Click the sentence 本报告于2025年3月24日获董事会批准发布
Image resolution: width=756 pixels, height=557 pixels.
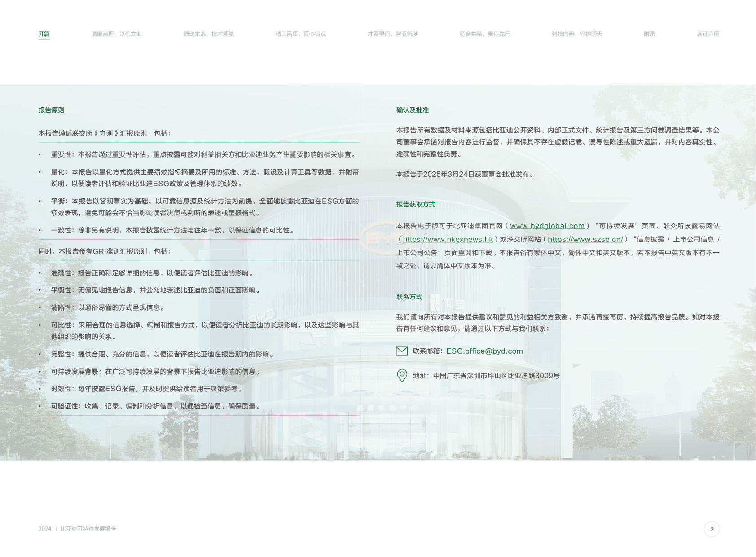(466, 174)
